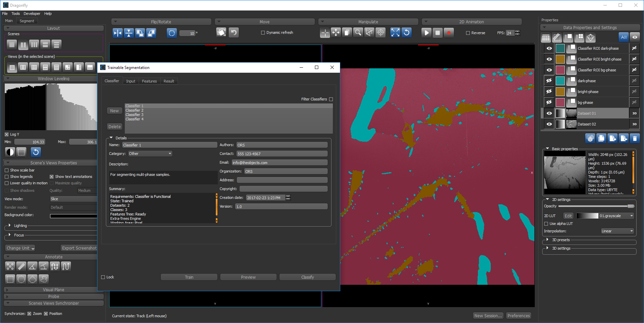This screenshot has height=323, width=644.
Task: Select the three-column scenes layout icon
Action: [x=34, y=44]
